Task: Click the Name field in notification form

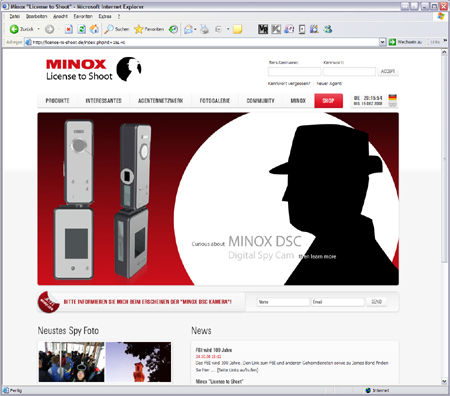Action: coord(283,302)
